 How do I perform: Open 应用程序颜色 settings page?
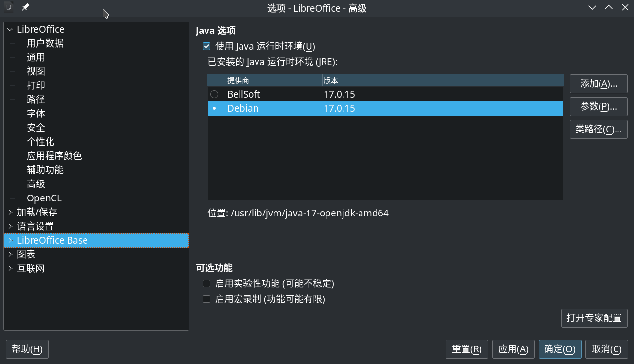[x=54, y=156]
